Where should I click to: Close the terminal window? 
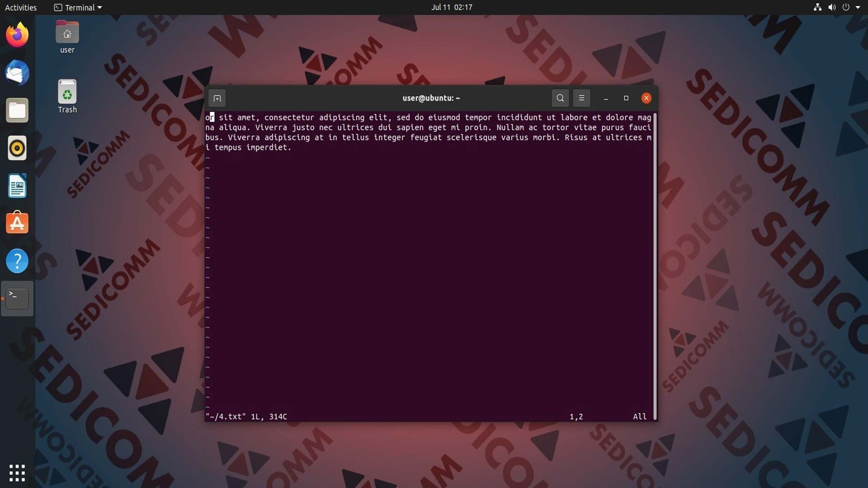(x=646, y=98)
